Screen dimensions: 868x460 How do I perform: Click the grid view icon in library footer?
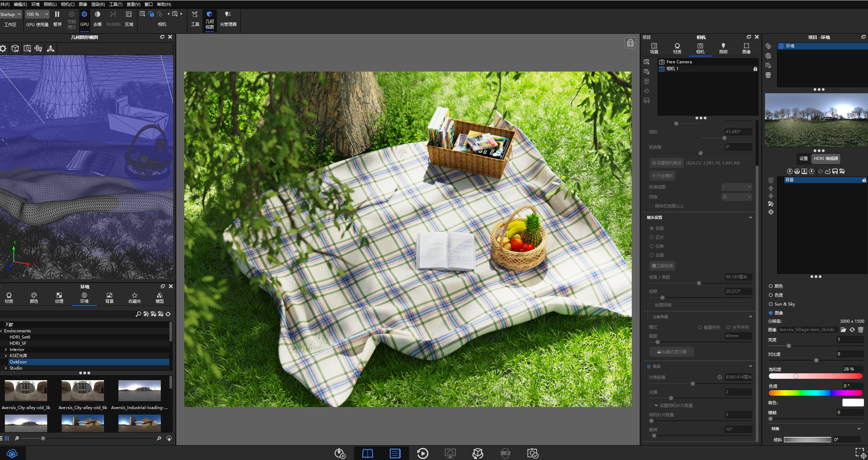coord(7,438)
